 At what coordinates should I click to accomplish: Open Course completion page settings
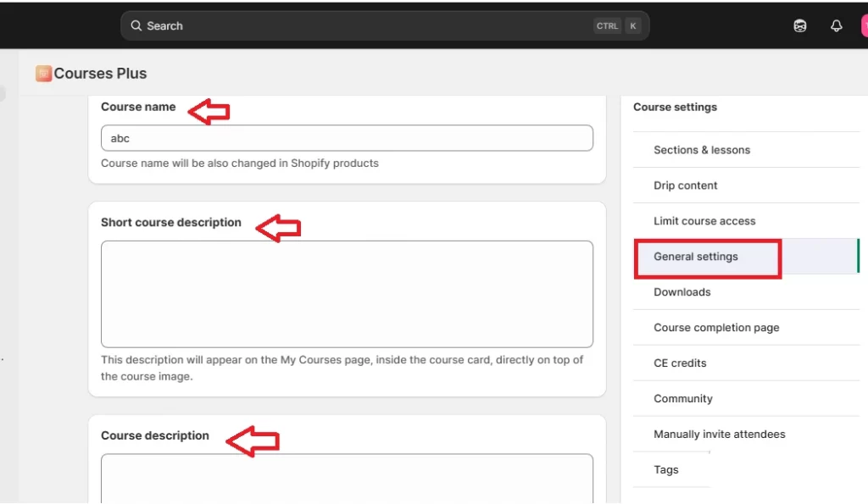pyautogui.click(x=716, y=328)
